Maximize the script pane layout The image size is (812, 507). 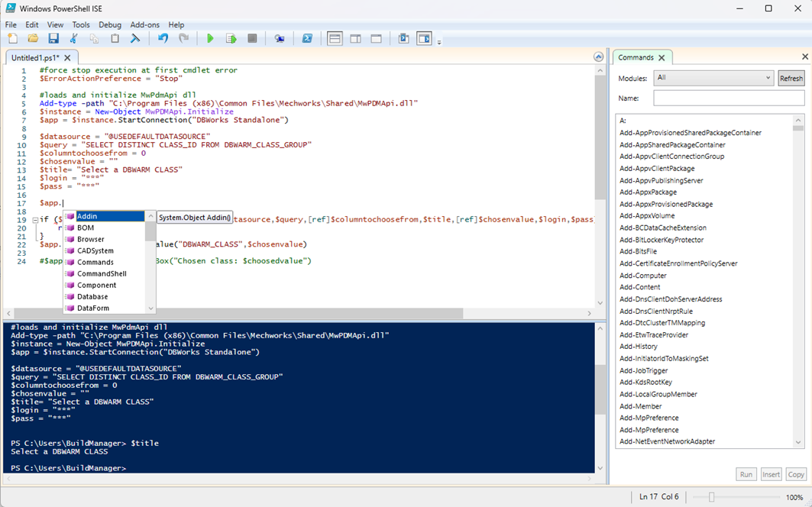point(377,39)
